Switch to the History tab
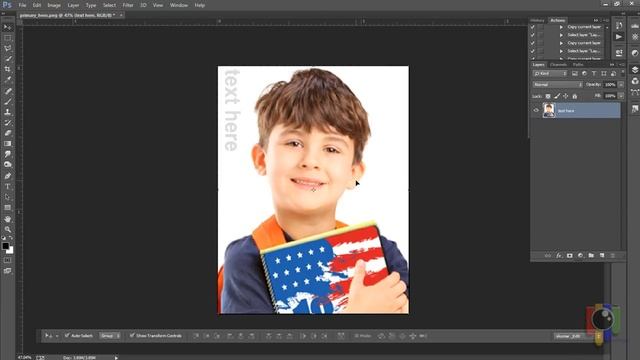 [537, 20]
